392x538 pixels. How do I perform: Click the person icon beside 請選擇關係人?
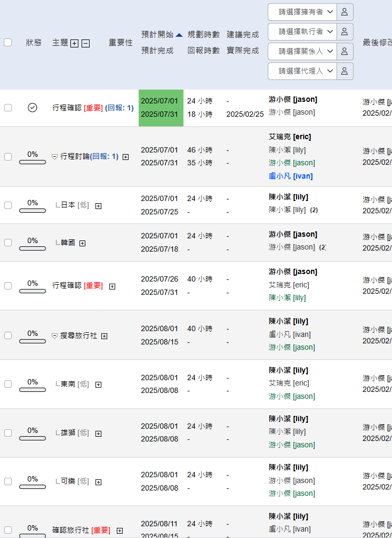click(345, 51)
